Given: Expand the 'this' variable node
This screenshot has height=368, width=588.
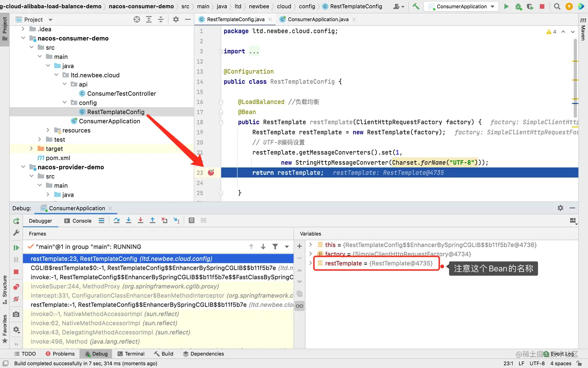Looking at the screenshot, I should pos(311,245).
